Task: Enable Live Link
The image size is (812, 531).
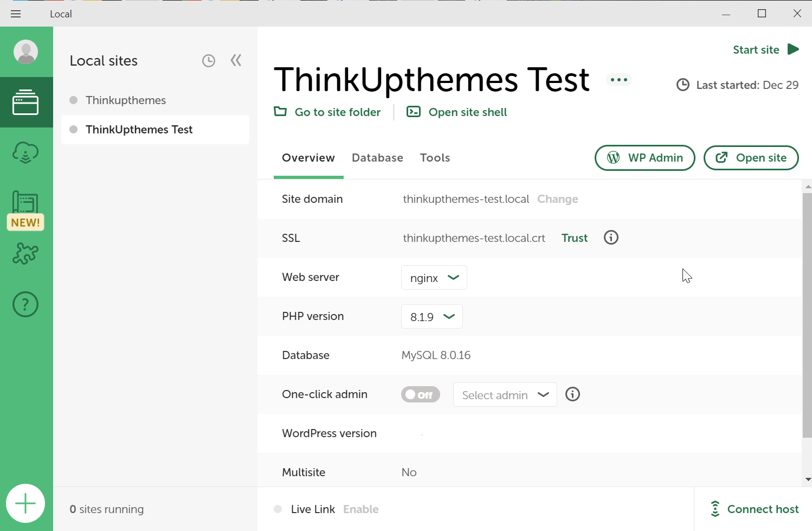Action: pos(361,509)
